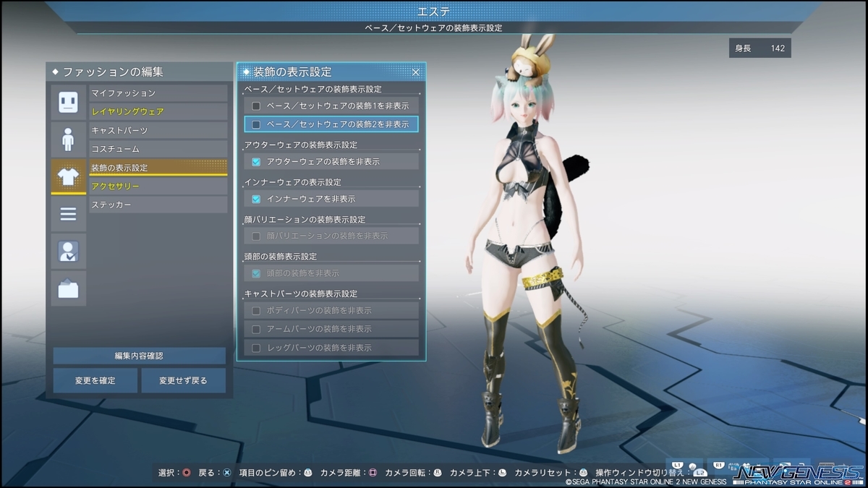
Task: Select 装飾の表示設定 menu item
Action: click(x=158, y=168)
